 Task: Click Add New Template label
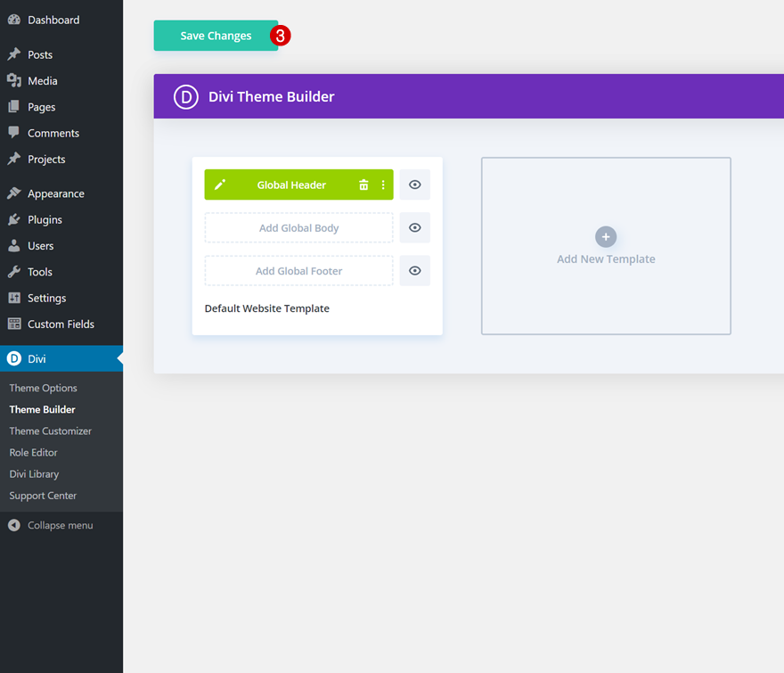[606, 259]
